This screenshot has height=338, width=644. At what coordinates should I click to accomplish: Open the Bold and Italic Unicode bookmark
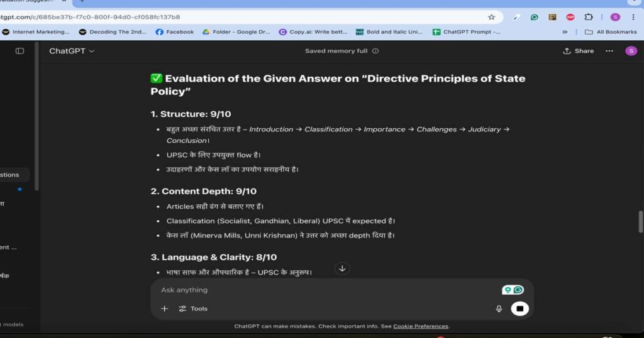[x=389, y=31]
